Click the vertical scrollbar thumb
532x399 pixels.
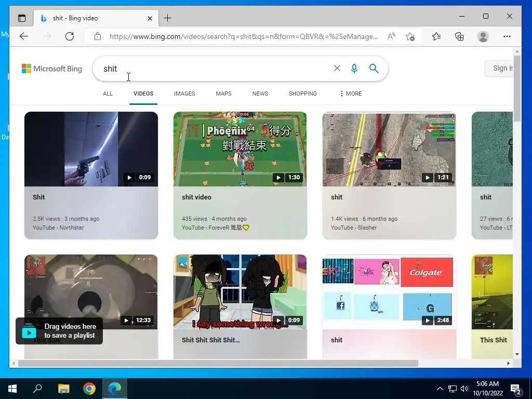(x=517, y=88)
